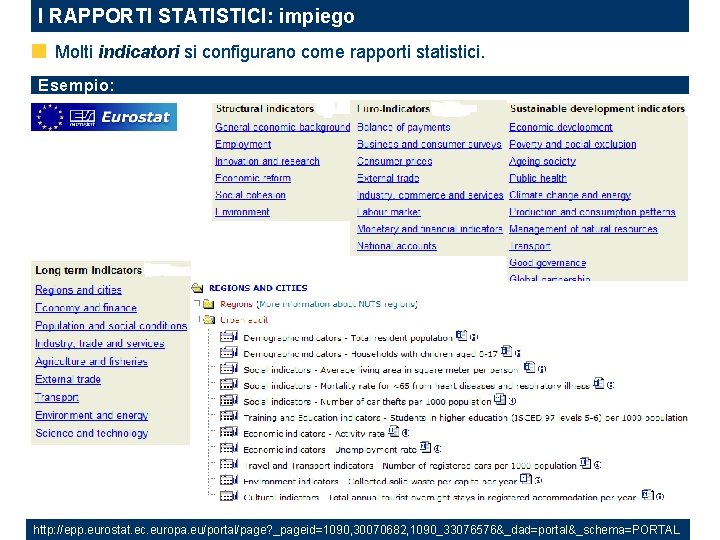
Task: Click info document icon after Average living area
Action: point(529,367)
